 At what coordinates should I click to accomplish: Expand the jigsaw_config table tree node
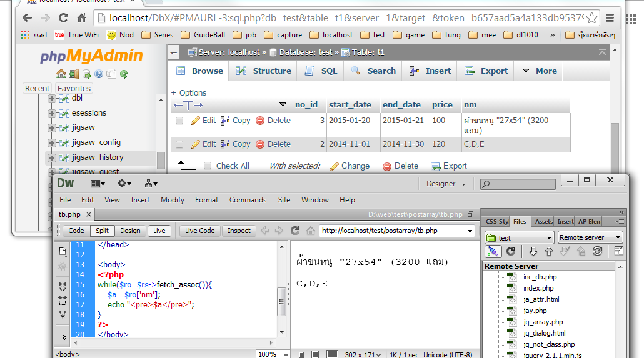coord(52,142)
